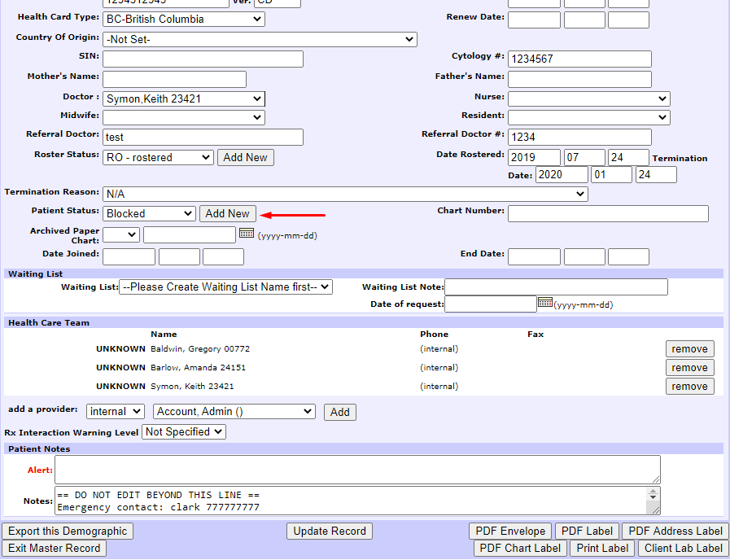Remove Baldwin, Gregory from Health Care Team
Image resolution: width=730 pixels, height=560 pixels.
click(689, 348)
